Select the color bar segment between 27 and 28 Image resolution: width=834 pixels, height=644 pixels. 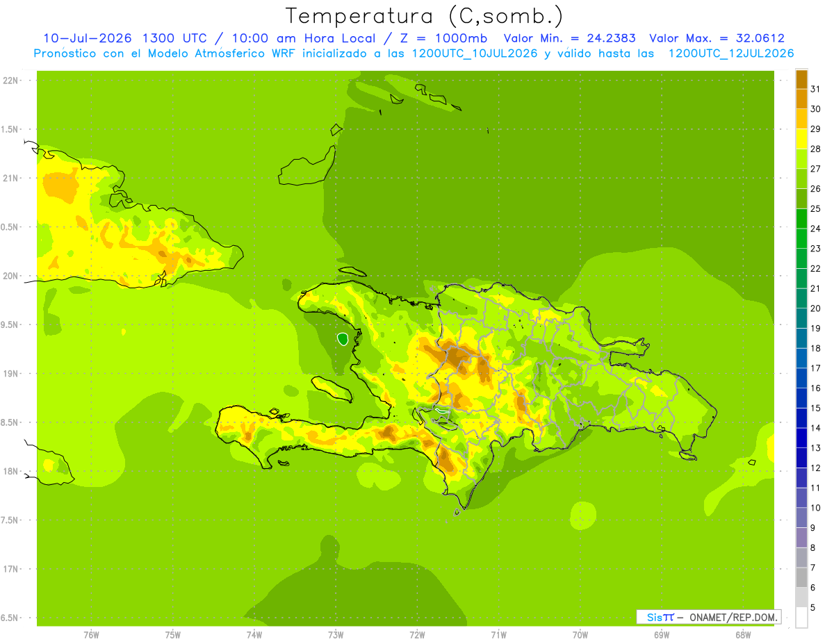tap(801, 159)
